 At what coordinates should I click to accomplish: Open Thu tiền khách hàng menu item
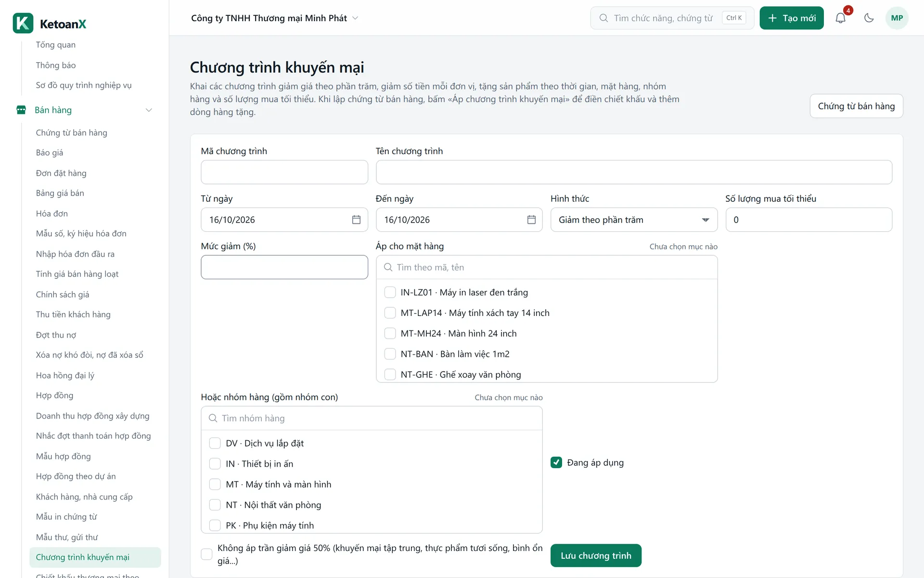pos(73,315)
